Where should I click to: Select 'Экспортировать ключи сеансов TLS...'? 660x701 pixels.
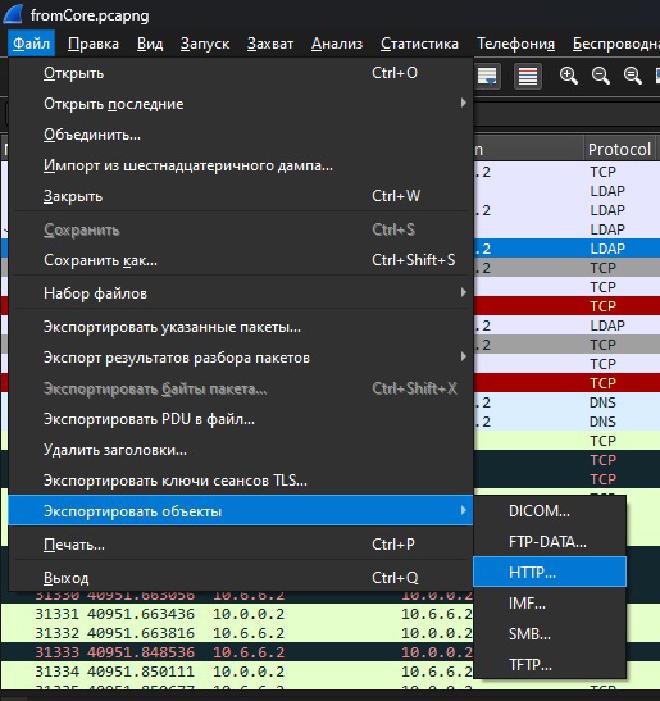pyautogui.click(x=175, y=481)
